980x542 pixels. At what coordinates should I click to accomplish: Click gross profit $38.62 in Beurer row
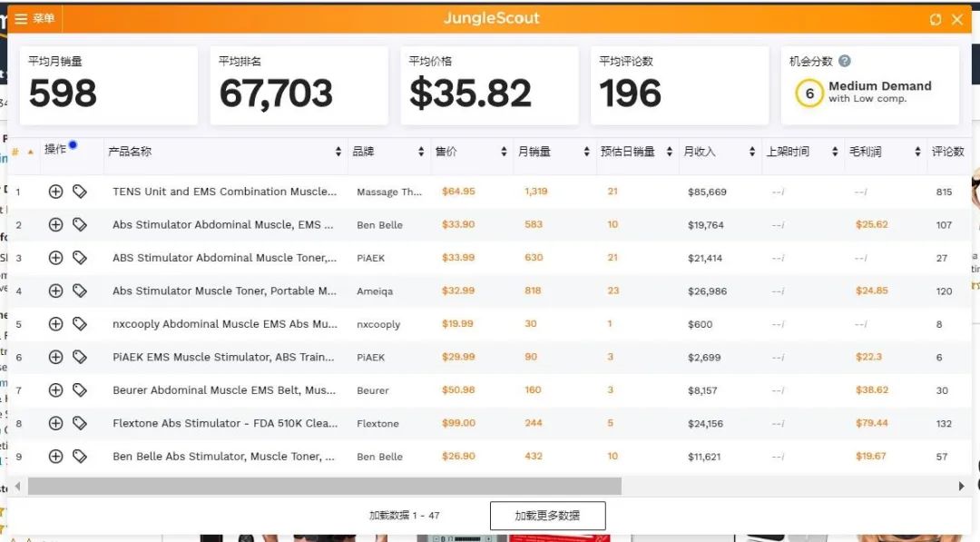[x=871, y=390]
